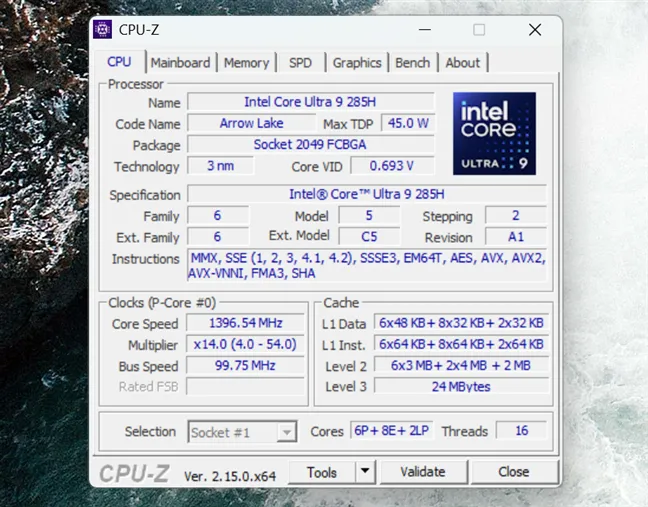Click the Validate button
This screenshot has width=648, height=507.
click(x=423, y=472)
